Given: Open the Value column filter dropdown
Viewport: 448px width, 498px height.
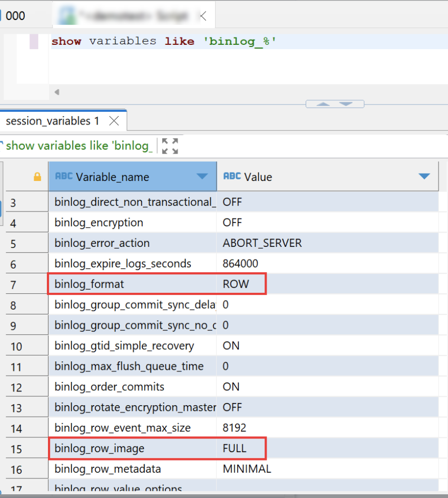Looking at the screenshot, I should tap(424, 177).
